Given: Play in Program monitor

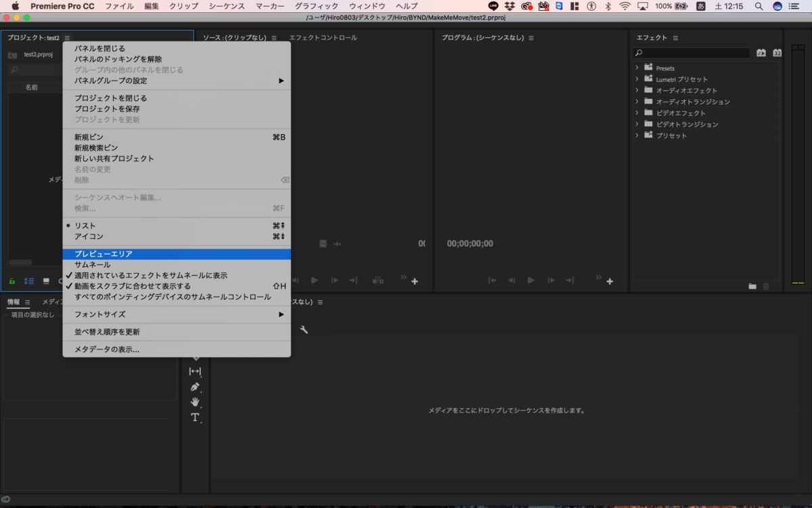Looking at the screenshot, I should [x=531, y=280].
